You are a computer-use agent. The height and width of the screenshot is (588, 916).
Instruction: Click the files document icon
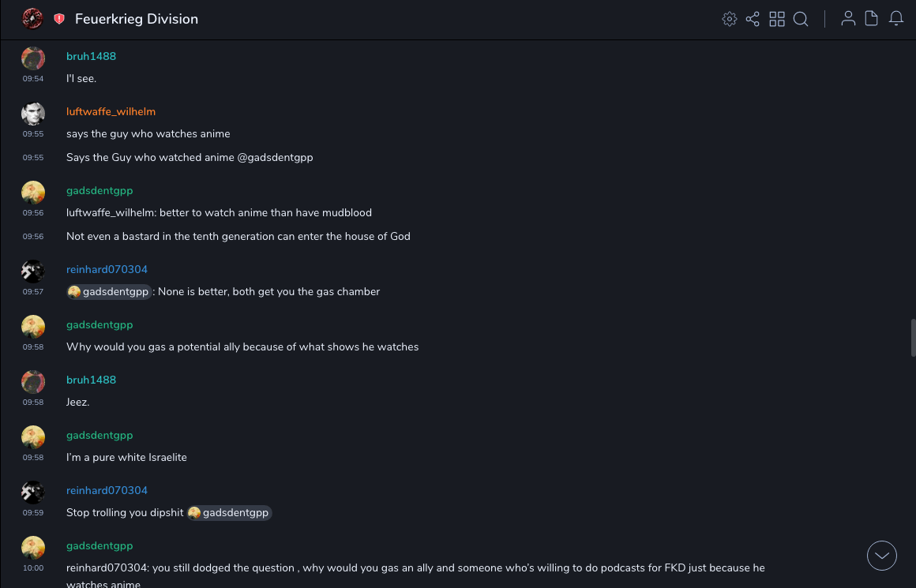872,19
